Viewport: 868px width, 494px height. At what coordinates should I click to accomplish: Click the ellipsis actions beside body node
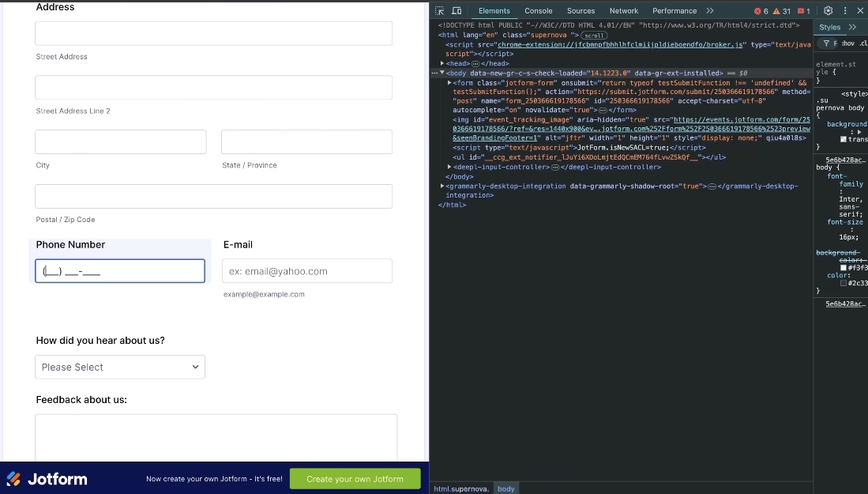point(434,73)
